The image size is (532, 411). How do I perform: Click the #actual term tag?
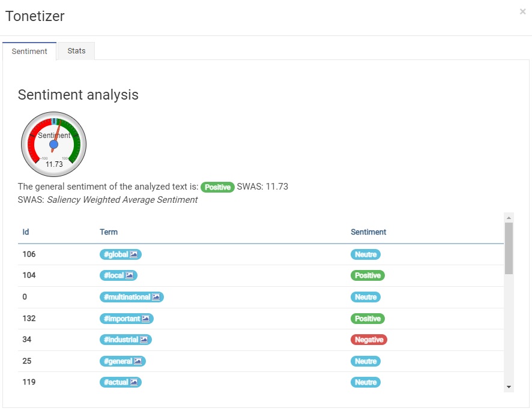point(121,382)
